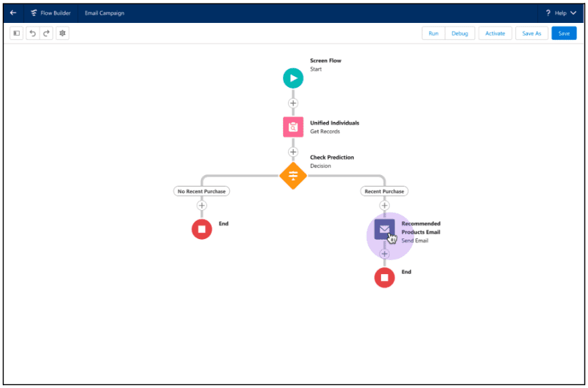Click the Debug button

pos(459,33)
